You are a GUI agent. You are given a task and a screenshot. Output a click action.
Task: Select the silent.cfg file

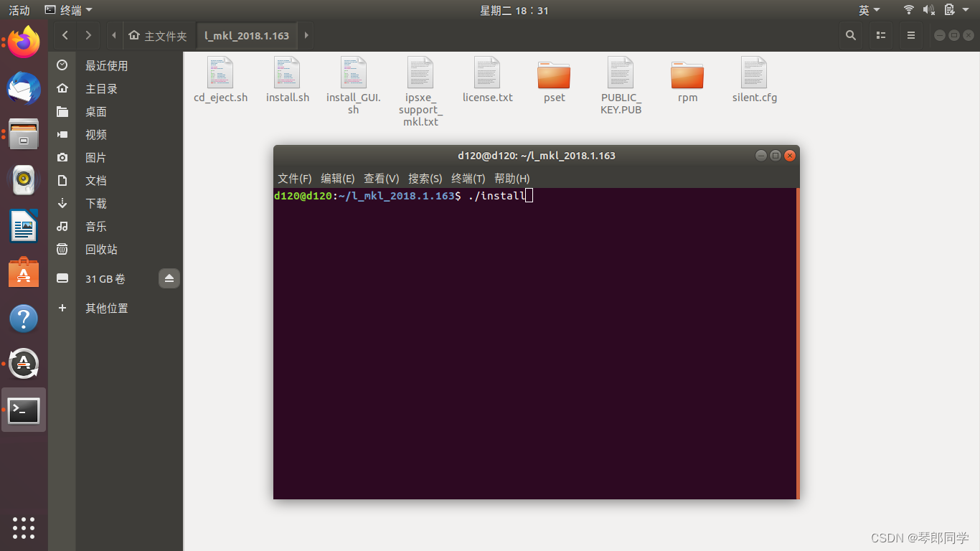tap(754, 80)
